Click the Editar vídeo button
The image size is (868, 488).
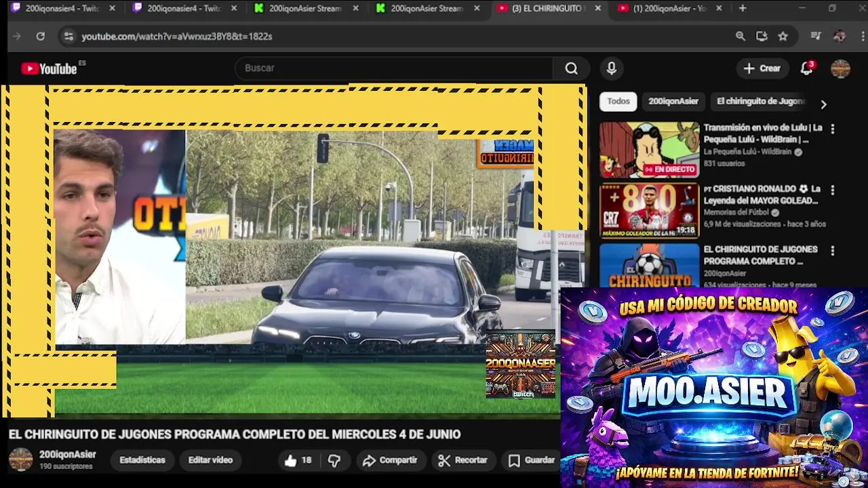[x=210, y=460]
